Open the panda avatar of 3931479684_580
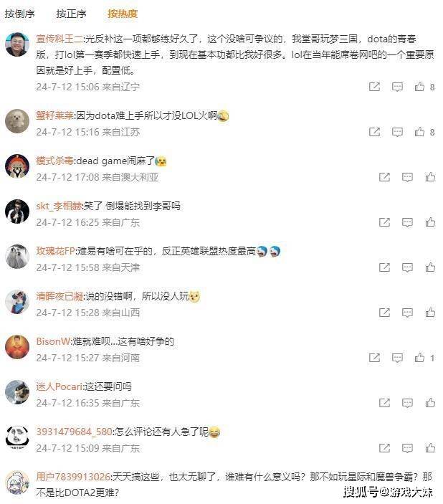 pyautogui.click(x=17, y=437)
